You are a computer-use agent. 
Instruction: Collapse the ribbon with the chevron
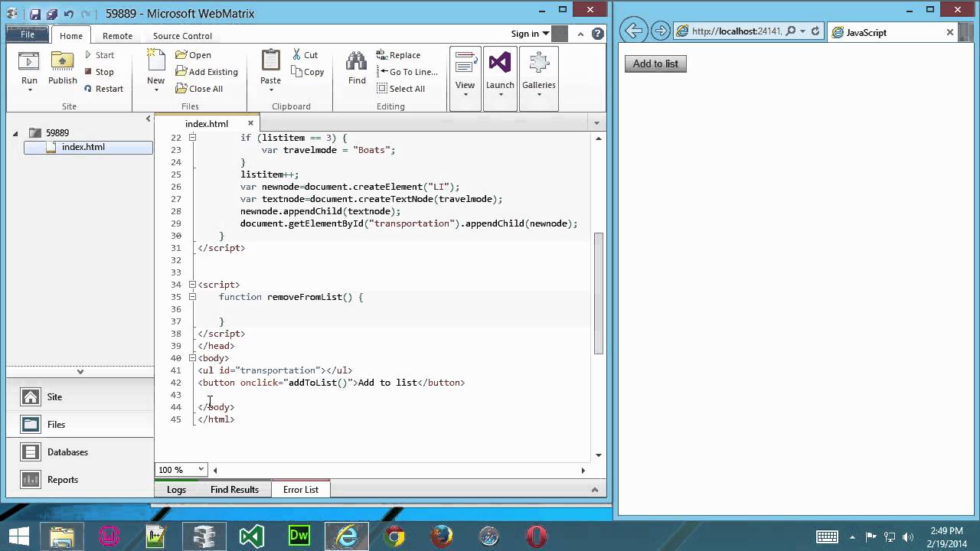[x=582, y=34]
